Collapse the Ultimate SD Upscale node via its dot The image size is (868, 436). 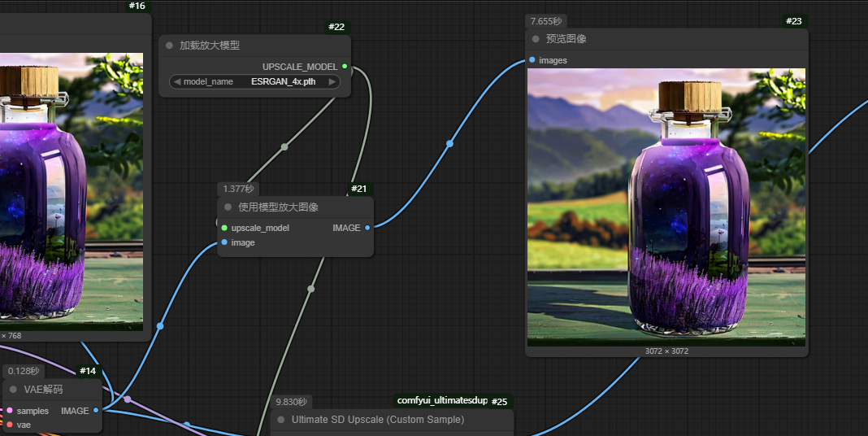coord(281,420)
